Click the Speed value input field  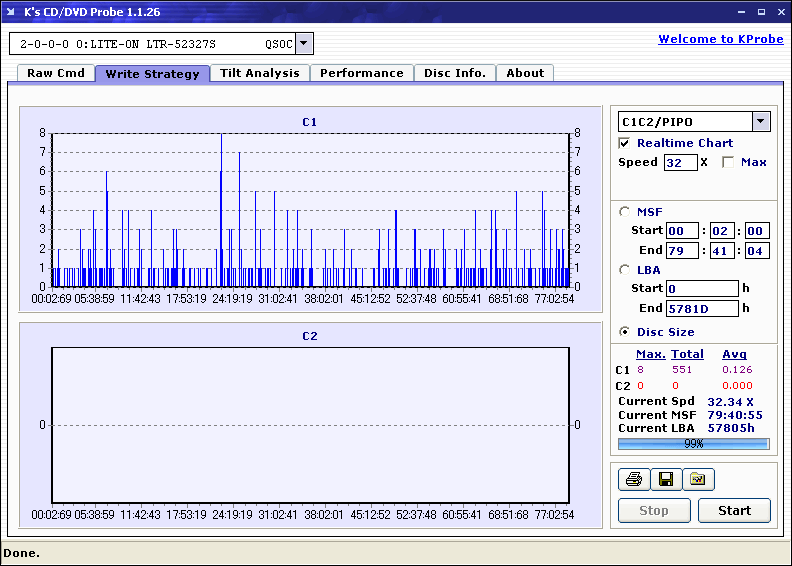[x=680, y=162]
